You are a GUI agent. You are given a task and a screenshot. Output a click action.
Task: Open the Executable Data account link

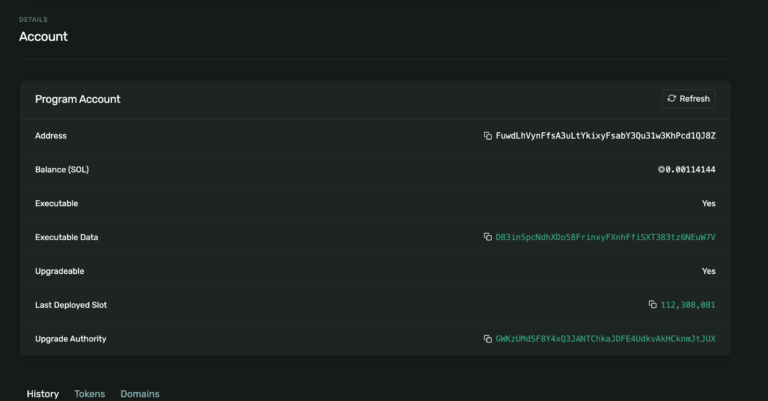pos(605,238)
